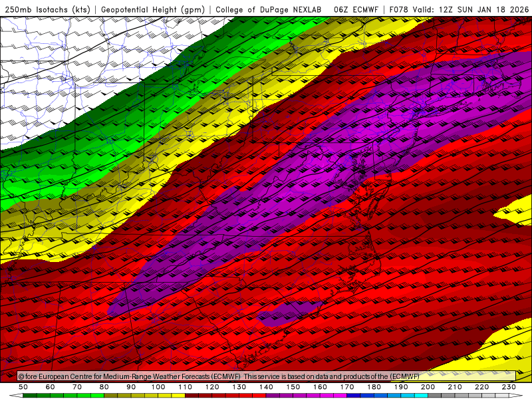Click the '100' label on the color scale
The image size is (532, 399).
158,387
